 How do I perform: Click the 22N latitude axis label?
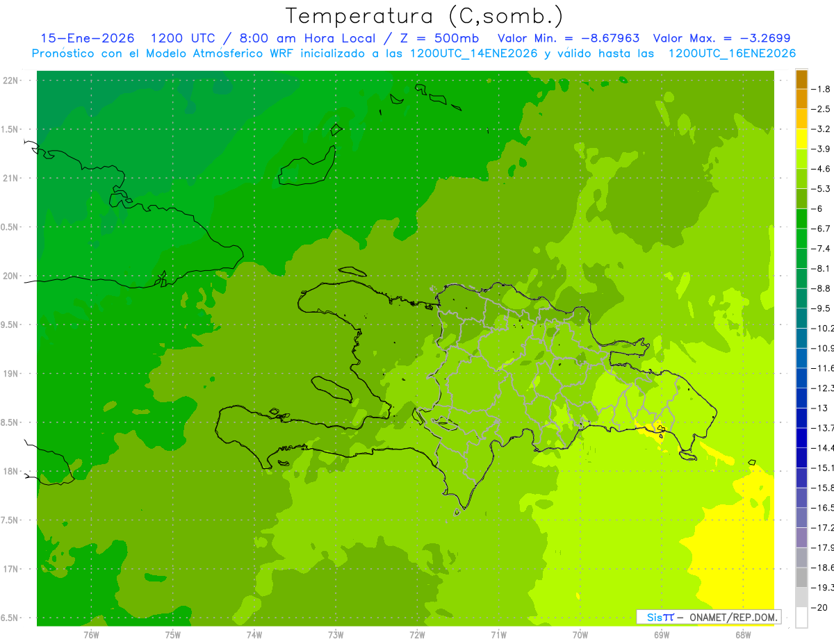(x=11, y=80)
